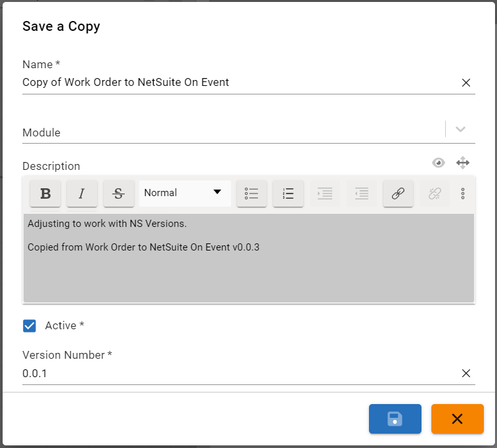Click the remove link icon
This screenshot has height=448, width=497.
pyautogui.click(x=435, y=193)
